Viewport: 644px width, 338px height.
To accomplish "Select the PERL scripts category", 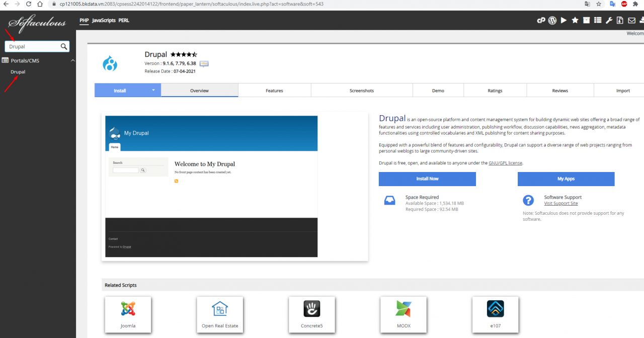I will click(x=124, y=21).
